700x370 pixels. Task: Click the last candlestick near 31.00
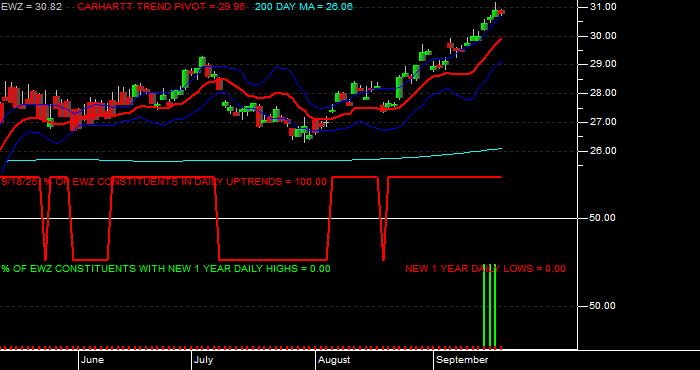[x=502, y=12]
